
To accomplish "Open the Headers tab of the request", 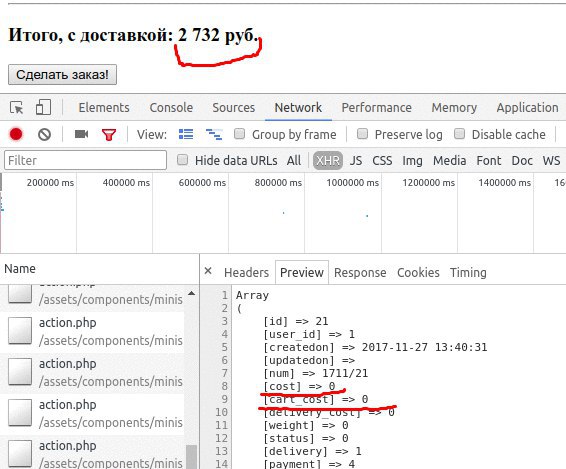I will pyautogui.click(x=246, y=273).
